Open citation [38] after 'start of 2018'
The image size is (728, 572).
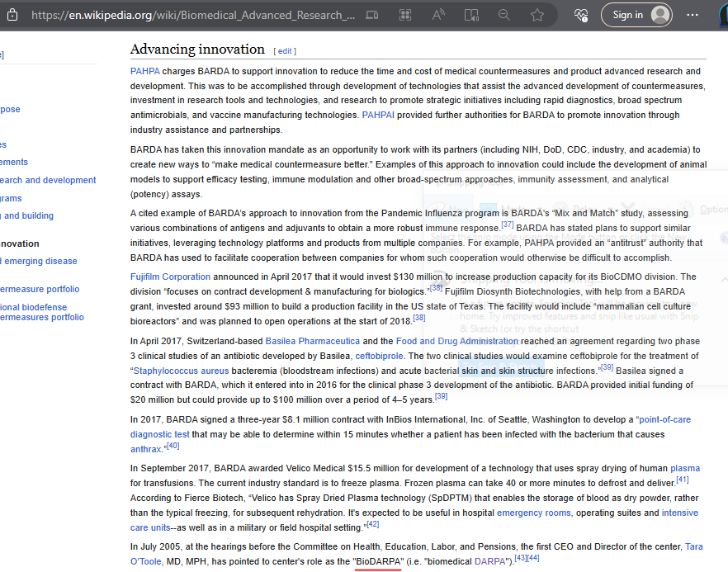click(x=418, y=318)
